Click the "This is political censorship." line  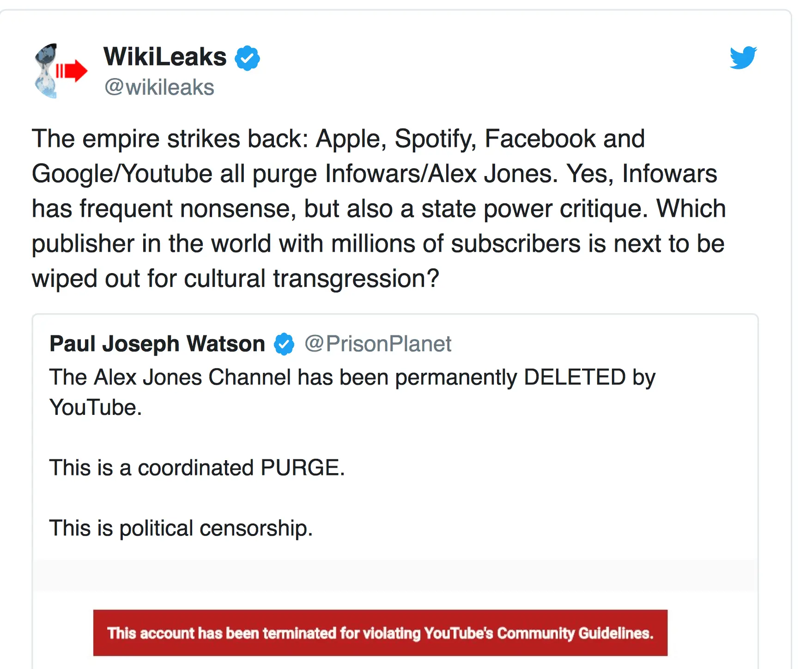(181, 528)
